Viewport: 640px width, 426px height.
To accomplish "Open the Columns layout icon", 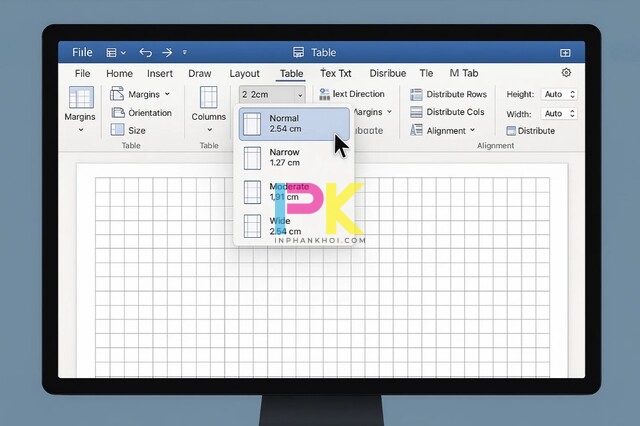I will 208,98.
